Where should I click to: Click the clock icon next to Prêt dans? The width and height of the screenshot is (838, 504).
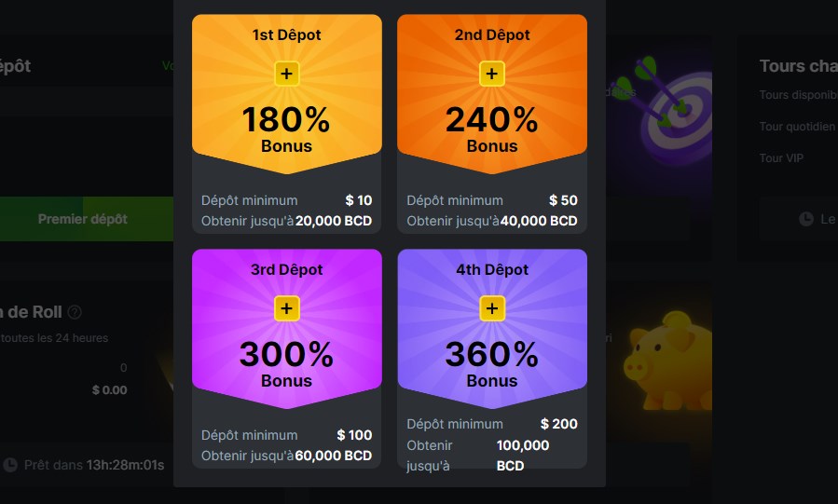tap(10, 464)
